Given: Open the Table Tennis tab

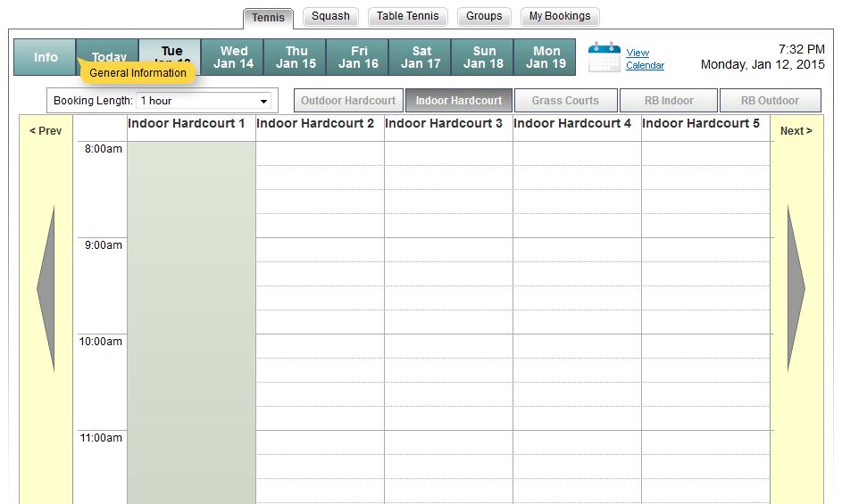Looking at the screenshot, I should [x=407, y=16].
